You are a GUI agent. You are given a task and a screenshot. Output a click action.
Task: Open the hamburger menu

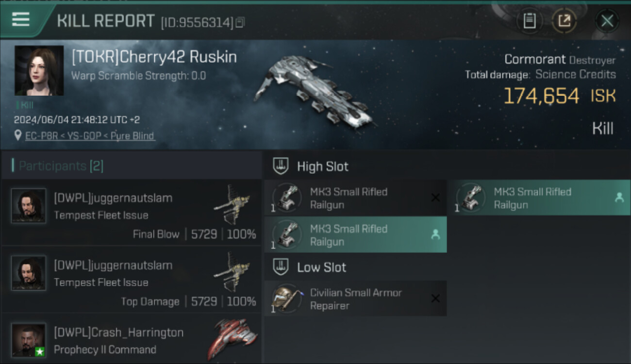[x=21, y=20]
